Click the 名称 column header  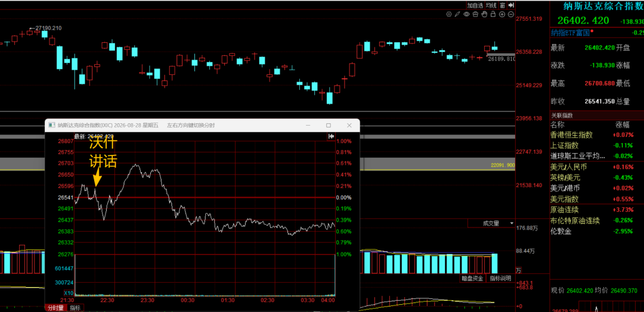click(x=558, y=124)
